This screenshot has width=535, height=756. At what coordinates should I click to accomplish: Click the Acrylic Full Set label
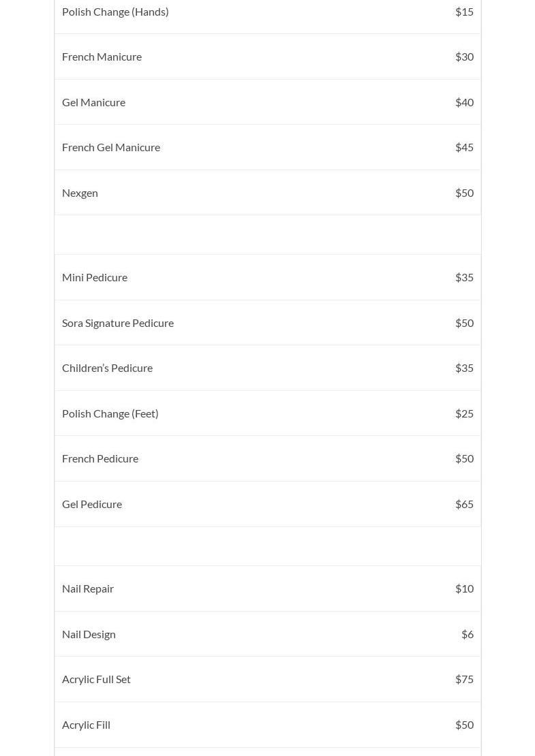tap(96, 679)
